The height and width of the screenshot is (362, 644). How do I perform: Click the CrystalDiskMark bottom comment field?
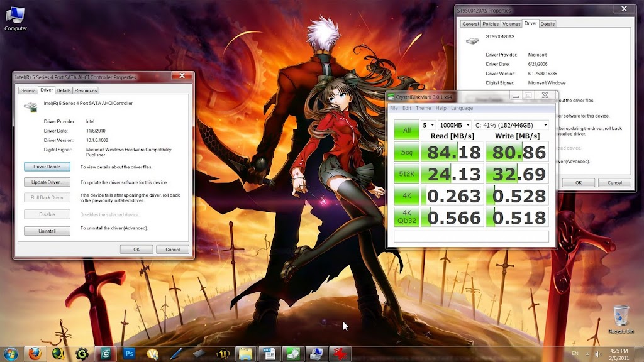pyautogui.click(x=471, y=236)
